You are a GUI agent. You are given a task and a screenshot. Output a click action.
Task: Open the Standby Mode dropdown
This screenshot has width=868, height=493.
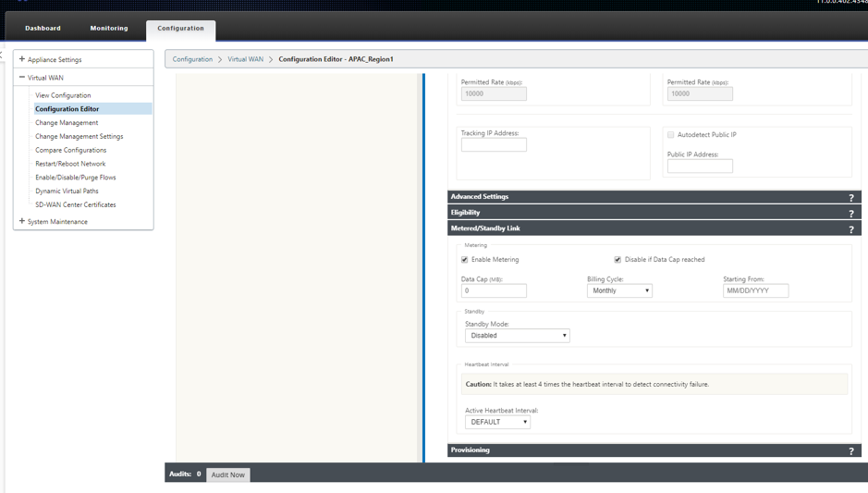pos(517,335)
